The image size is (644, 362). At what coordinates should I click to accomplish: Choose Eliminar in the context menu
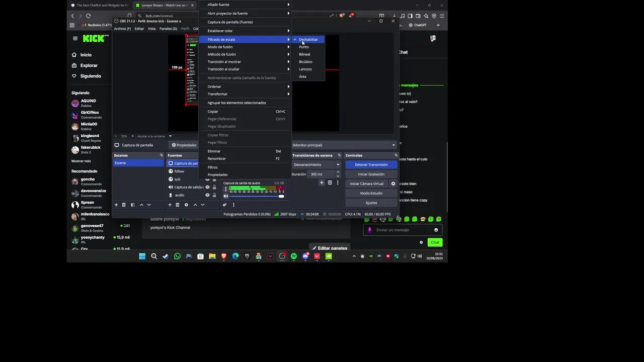(x=245, y=151)
